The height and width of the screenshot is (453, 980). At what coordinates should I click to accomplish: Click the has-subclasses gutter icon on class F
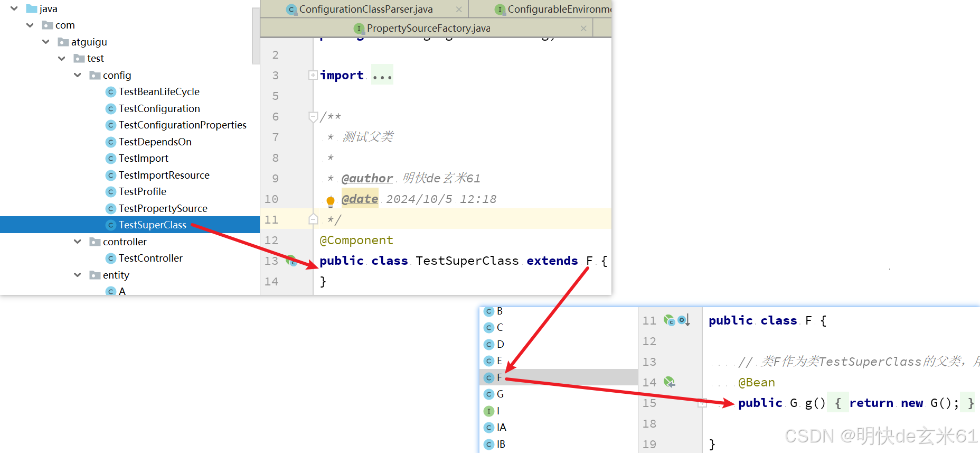[684, 320]
